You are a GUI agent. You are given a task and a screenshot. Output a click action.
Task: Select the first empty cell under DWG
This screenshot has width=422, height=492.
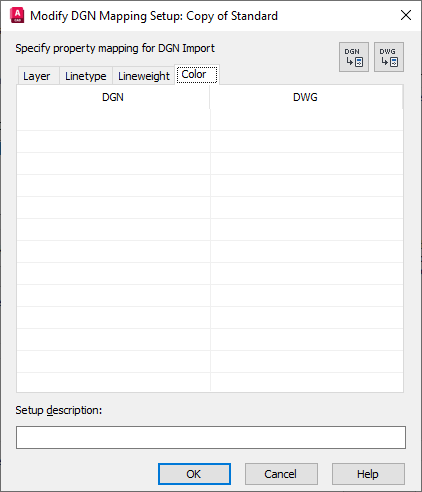click(307, 120)
